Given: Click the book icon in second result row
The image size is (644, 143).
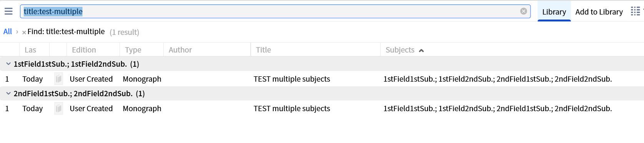Looking at the screenshot, I should click(58, 108).
